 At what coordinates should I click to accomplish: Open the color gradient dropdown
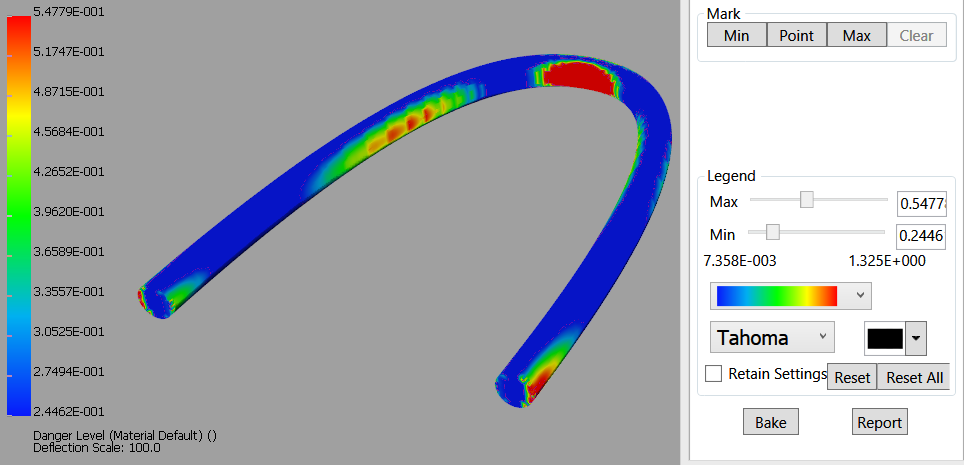(791, 296)
